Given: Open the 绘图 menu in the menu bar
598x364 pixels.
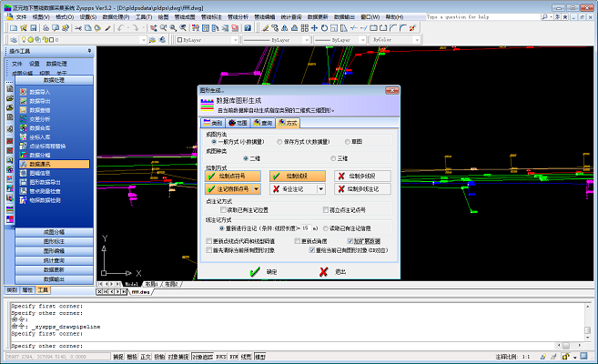Looking at the screenshot, I should click(x=163, y=16).
